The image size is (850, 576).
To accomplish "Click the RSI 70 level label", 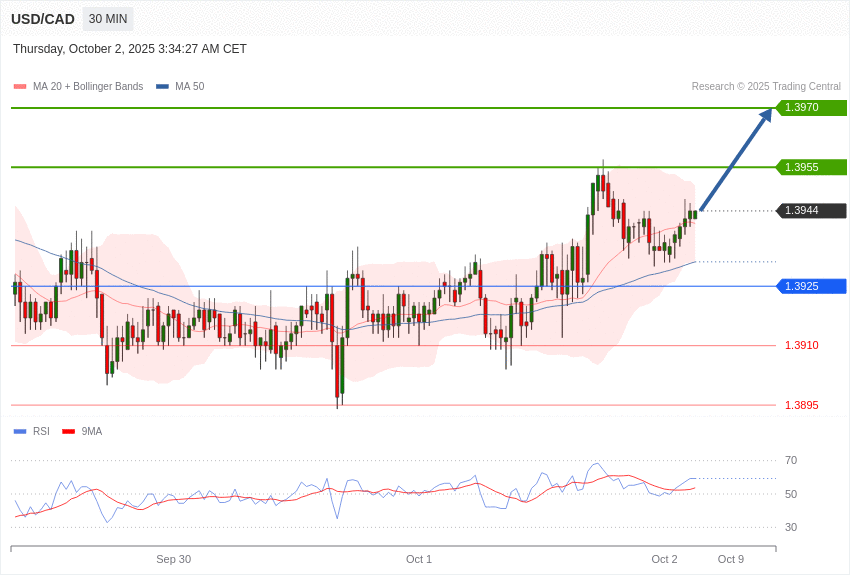I will [x=791, y=461].
